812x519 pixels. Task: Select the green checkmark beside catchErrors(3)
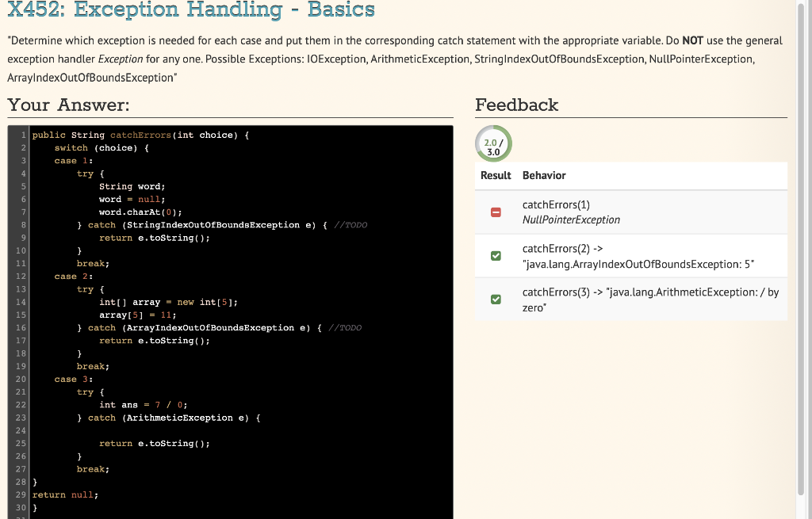point(496,300)
